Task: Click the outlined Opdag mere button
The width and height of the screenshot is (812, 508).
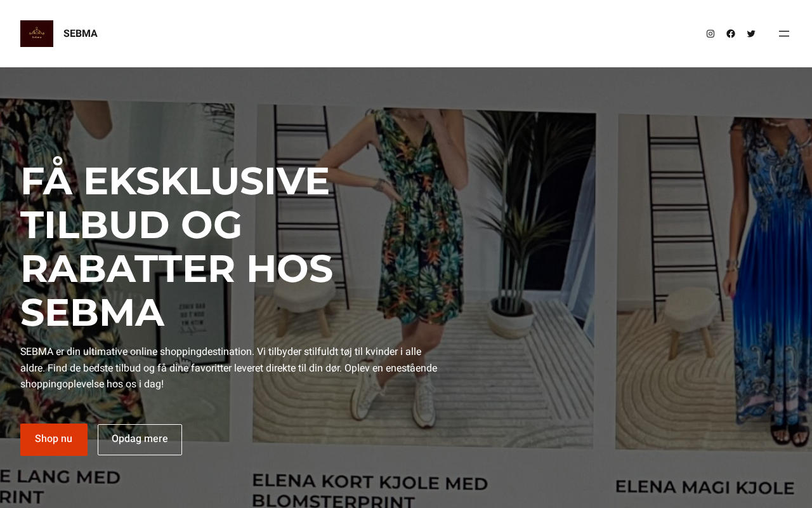Action: click(x=140, y=439)
